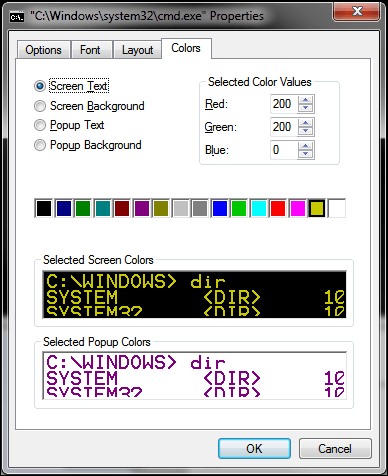Decrease the Red value with down arrow

pos(305,108)
